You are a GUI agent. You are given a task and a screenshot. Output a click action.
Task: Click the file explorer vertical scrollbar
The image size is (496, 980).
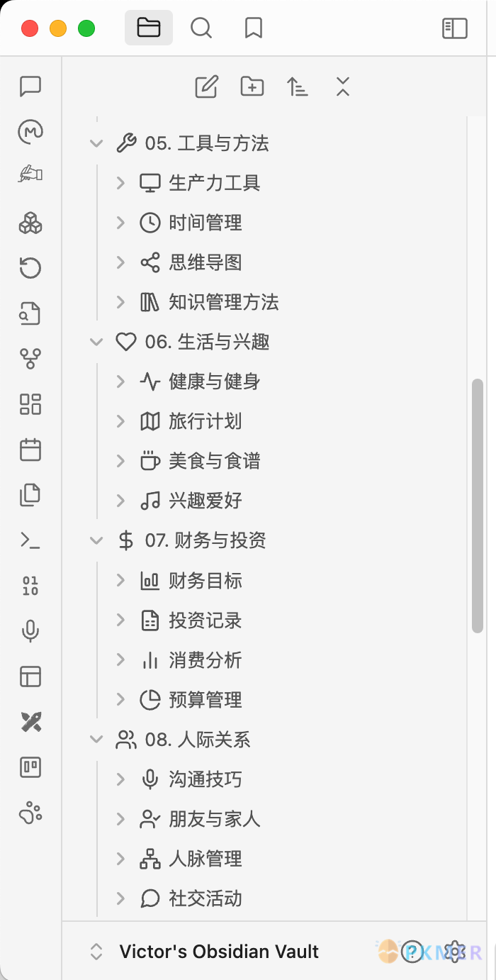[478, 505]
